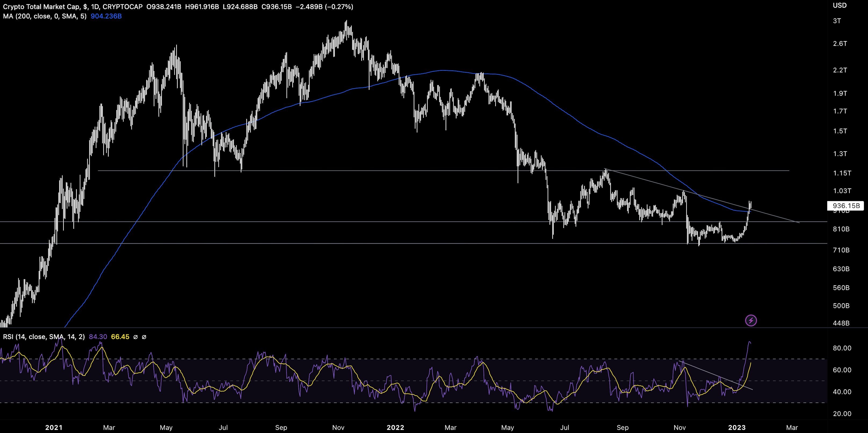
Task: Click the 1.03T price axis label
Action: (842, 191)
